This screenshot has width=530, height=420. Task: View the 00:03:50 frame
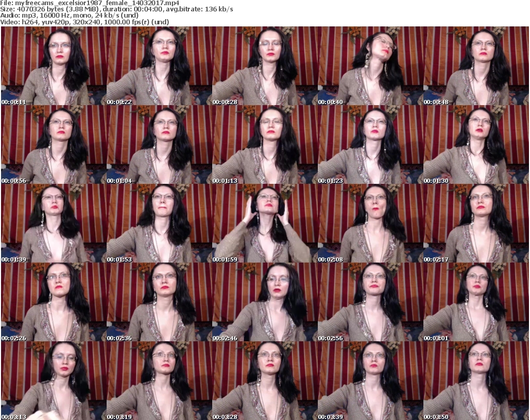point(476,381)
